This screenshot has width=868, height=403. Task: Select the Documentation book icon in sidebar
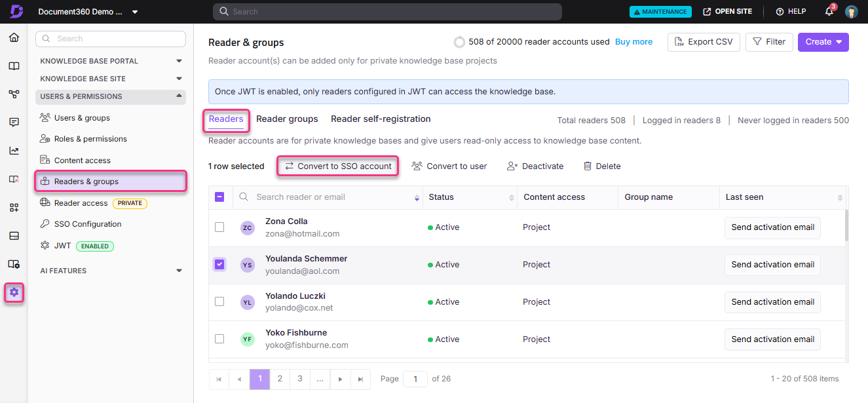pos(14,66)
